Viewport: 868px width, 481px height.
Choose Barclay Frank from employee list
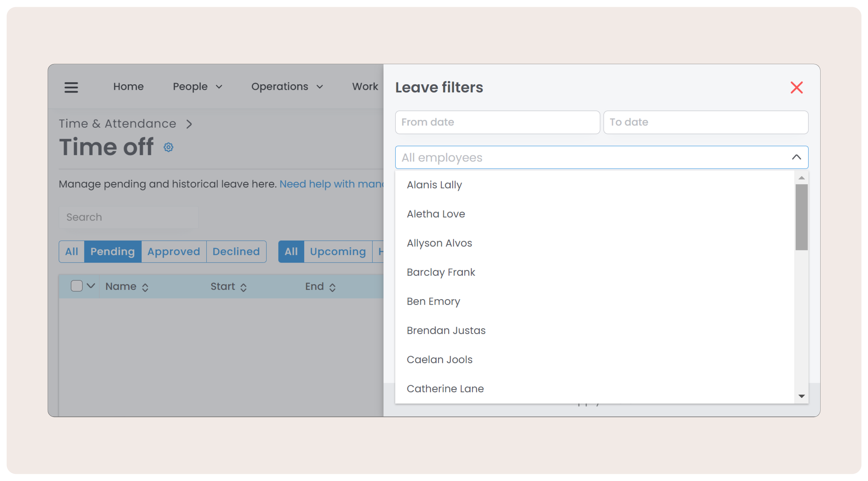pyautogui.click(x=441, y=272)
